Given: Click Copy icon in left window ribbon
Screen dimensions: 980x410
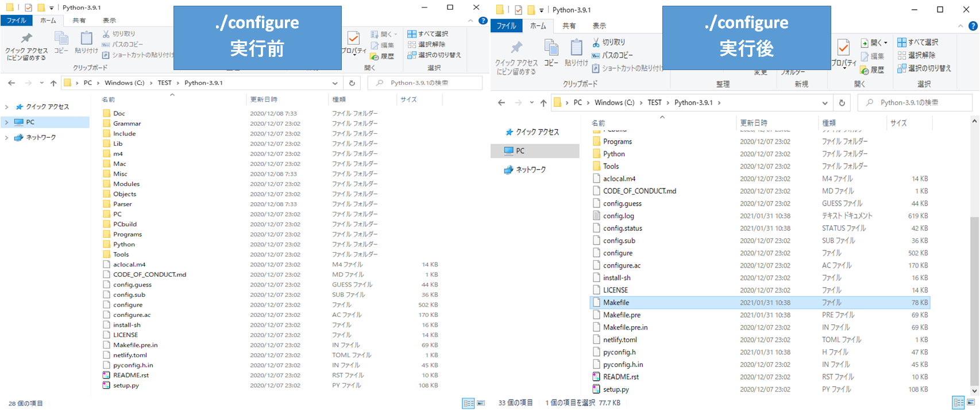Looking at the screenshot, I should 61,42.
